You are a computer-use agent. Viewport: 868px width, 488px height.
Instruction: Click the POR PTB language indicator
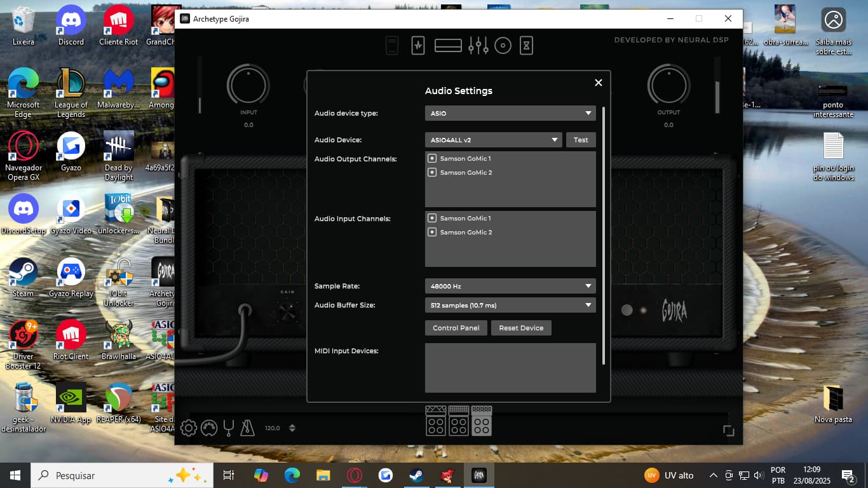click(778, 475)
